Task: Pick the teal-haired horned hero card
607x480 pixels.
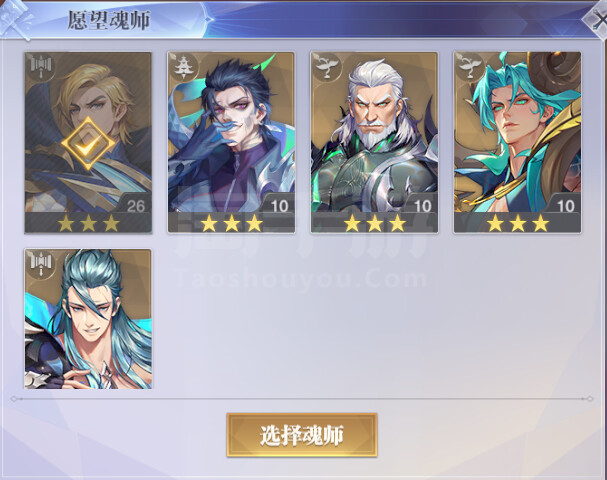Action: click(x=518, y=142)
